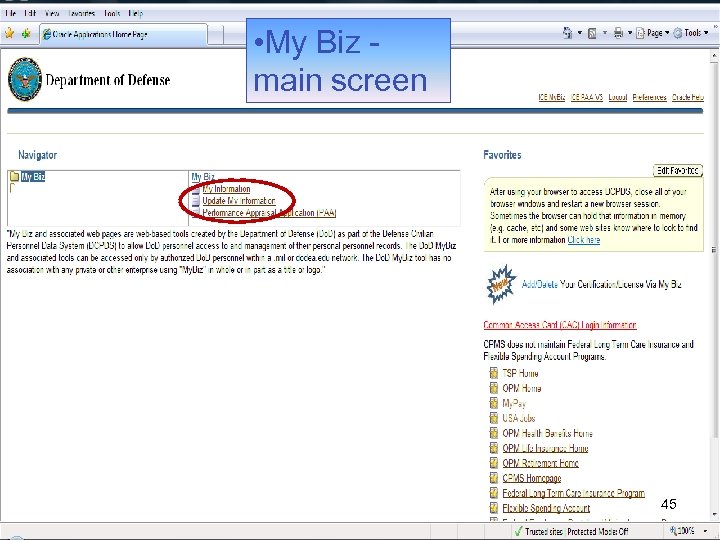Open the File menu
This screenshot has height=540, width=720.
point(11,14)
